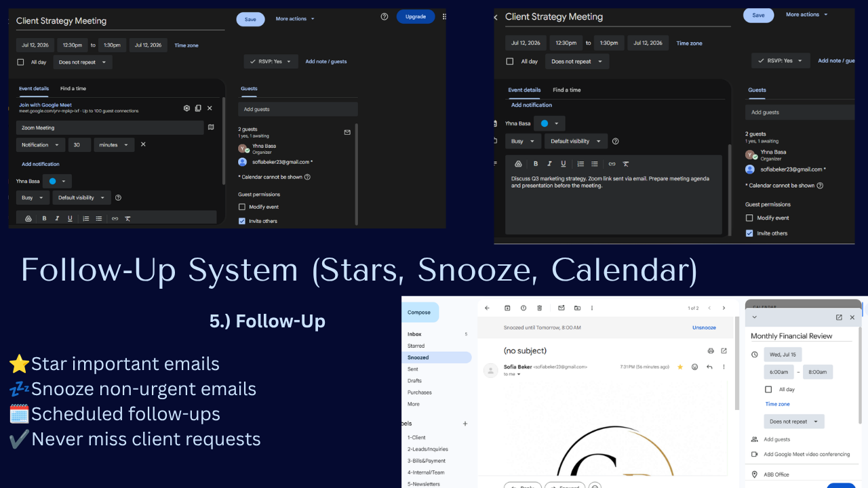This screenshot has height=488, width=868.
Task: Click the Move to folder icon in Gmail
Action: tap(577, 308)
